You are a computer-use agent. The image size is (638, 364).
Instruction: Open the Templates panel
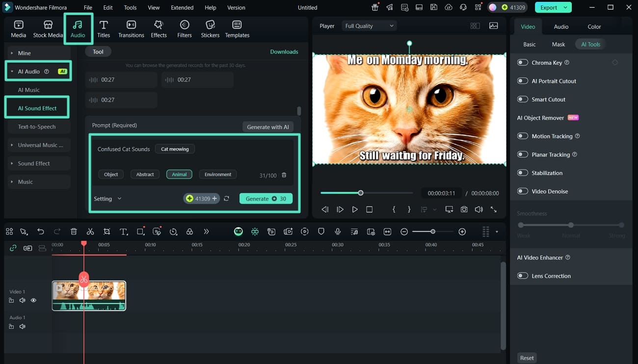pos(237,29)
